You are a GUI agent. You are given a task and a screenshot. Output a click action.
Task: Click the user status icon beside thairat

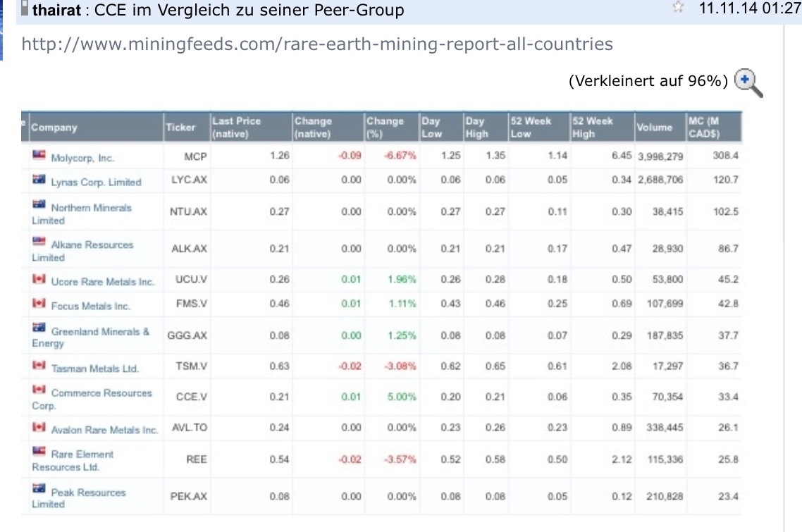pyautogui.click(x=25, y=10)
